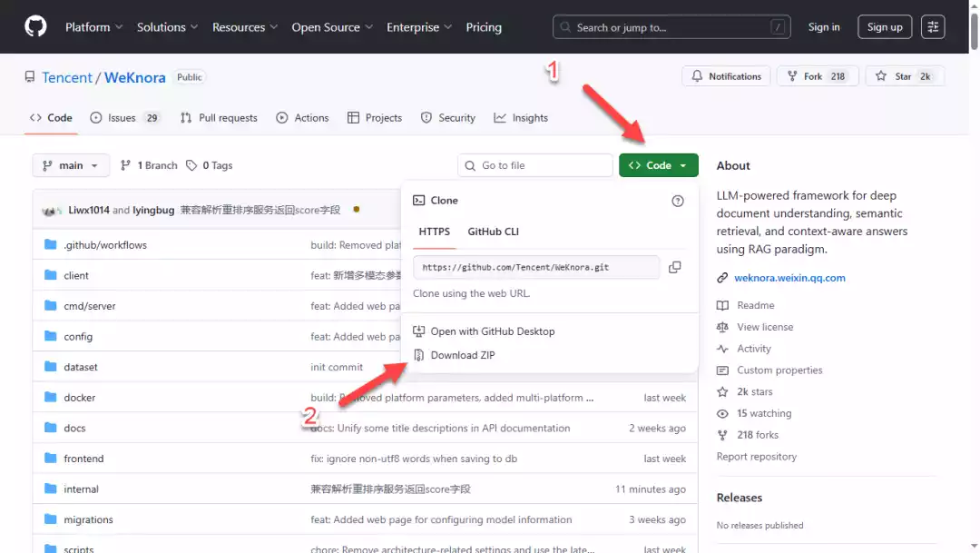Open the clone help question mark icon
Image resolution: width=980 pixels, height=553 pixels.
677,201
